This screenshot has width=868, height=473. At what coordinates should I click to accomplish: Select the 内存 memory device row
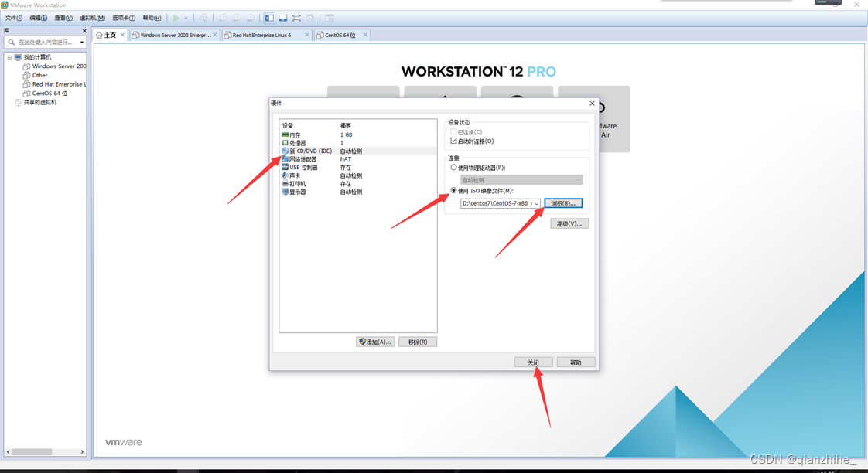pos(357,134)
